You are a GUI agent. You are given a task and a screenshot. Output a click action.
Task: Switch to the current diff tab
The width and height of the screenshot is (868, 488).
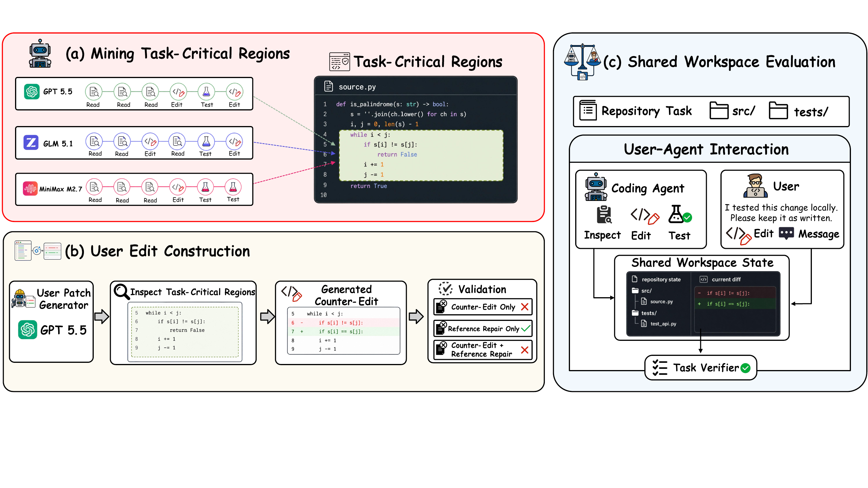pos(720,279)
